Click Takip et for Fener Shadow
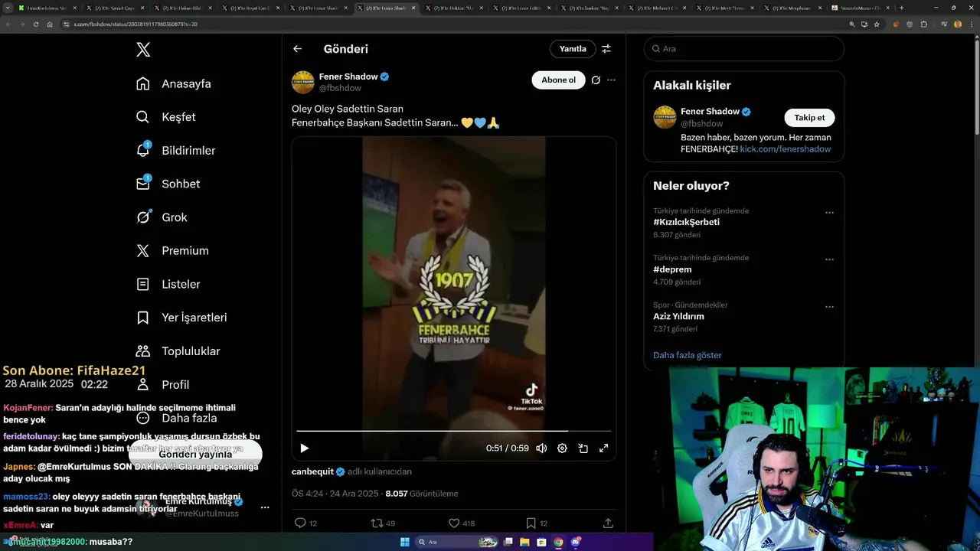Screen dimensions: 980x551 coord(809,118)
